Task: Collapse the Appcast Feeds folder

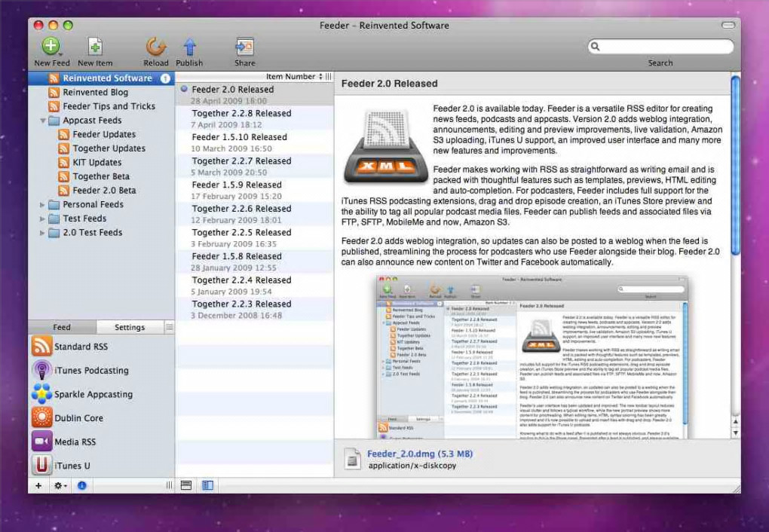Action: (43, 121)
